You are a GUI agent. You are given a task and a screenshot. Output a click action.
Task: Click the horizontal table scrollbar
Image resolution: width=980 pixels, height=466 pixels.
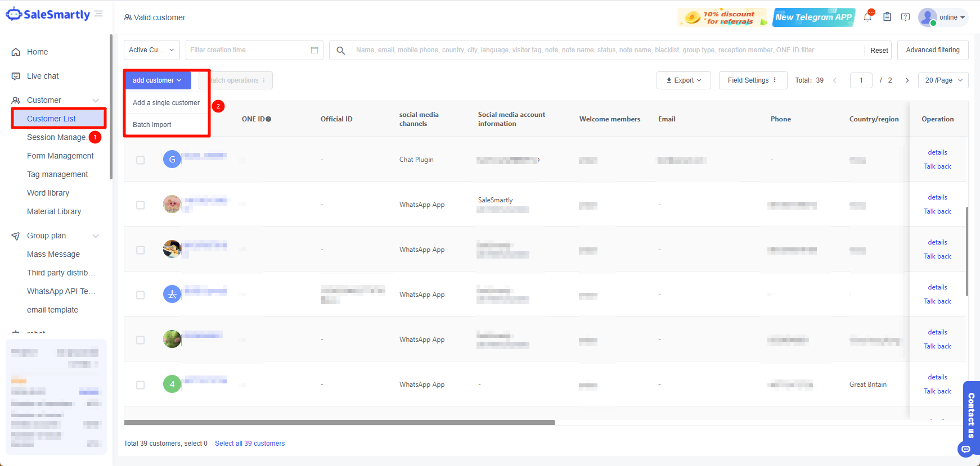(x=339, y=422)
